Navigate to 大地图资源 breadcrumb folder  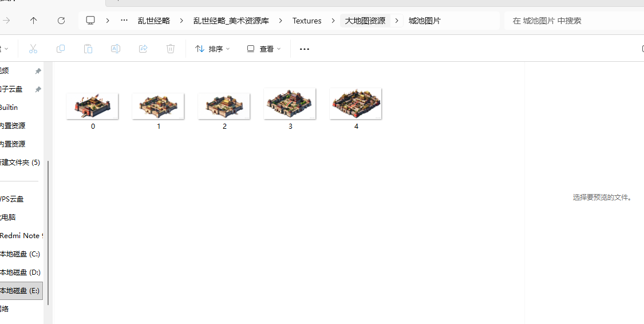365,21
